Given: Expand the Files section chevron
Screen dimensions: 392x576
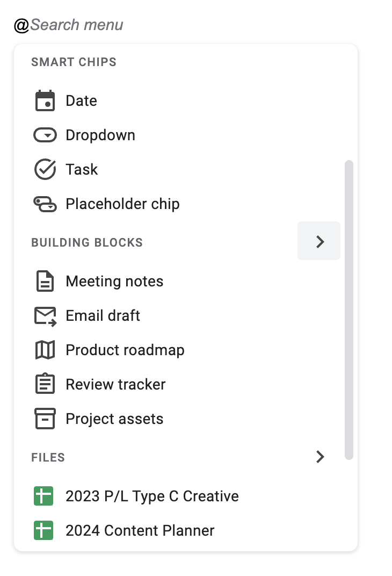Looking at the screenshot, I should (x=320, y=457).
